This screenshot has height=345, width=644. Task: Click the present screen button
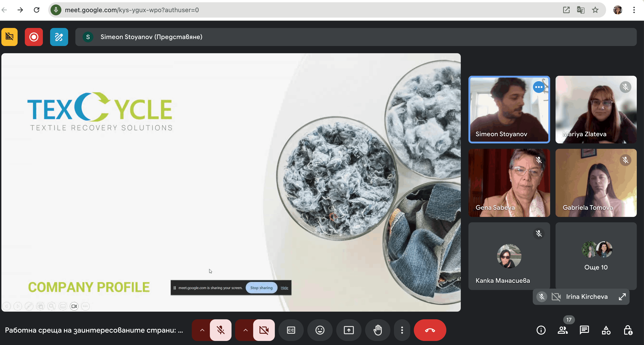[349, 330]
